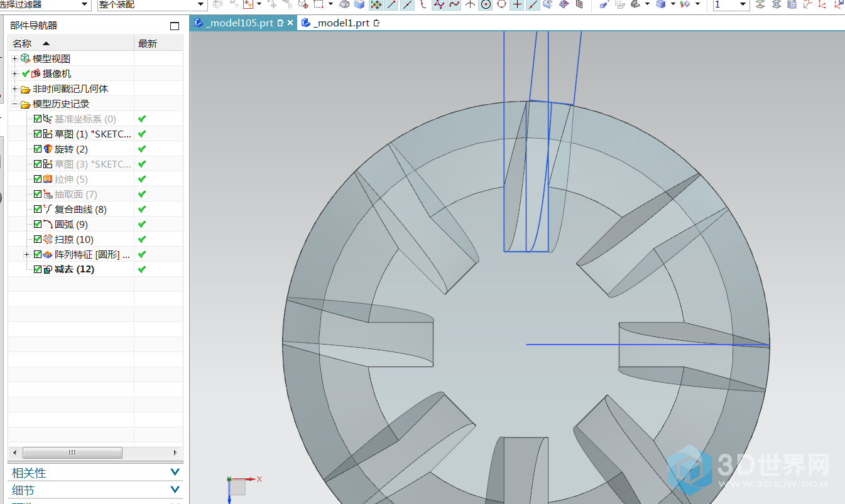This screenshot has width=845, height=504.
Task: Toggle the existing point snap icon
Action: tap(517, 4)
